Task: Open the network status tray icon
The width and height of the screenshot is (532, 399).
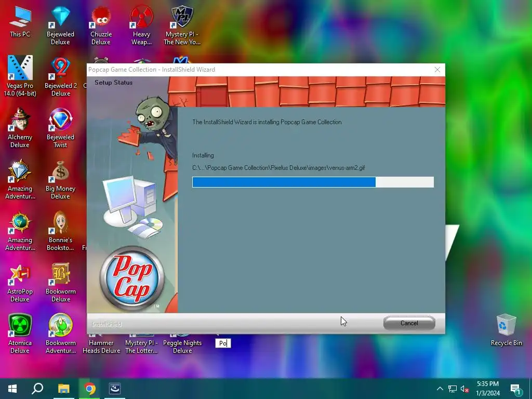Action: click(x=453, y=389)
